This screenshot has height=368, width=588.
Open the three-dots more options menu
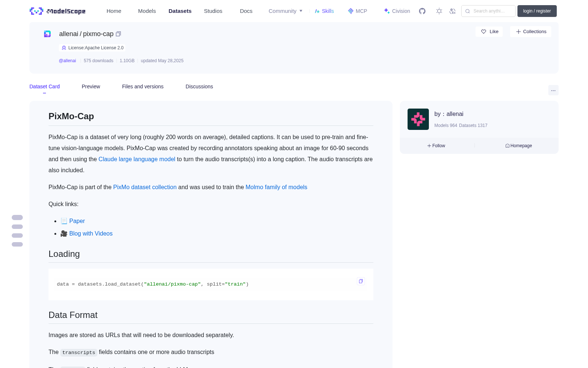click(x=553, y=90)
